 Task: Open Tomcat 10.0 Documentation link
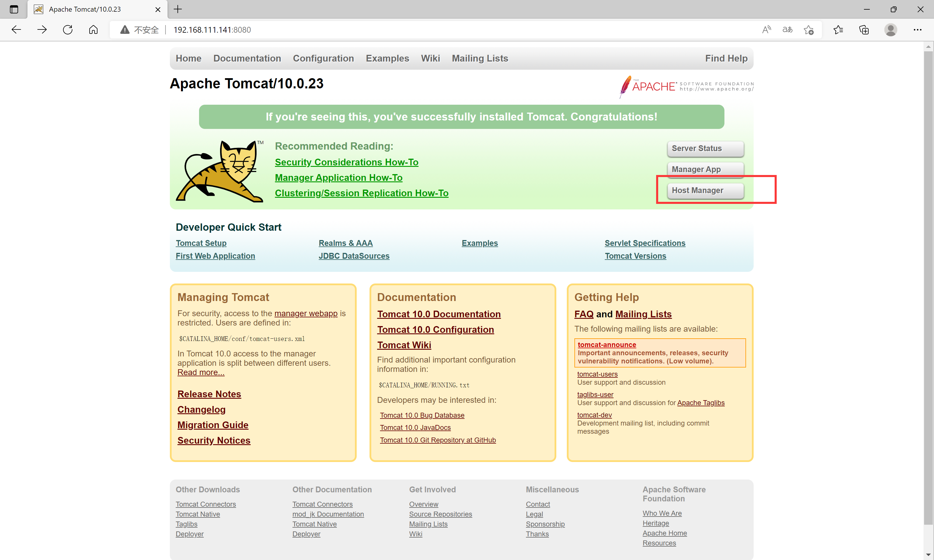(x=439, y=314)
